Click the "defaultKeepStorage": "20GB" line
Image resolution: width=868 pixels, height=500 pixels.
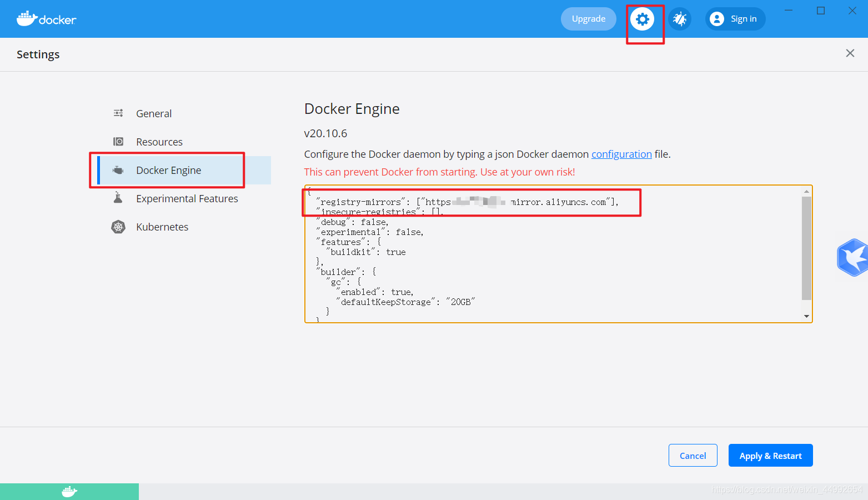click(406, 302)
